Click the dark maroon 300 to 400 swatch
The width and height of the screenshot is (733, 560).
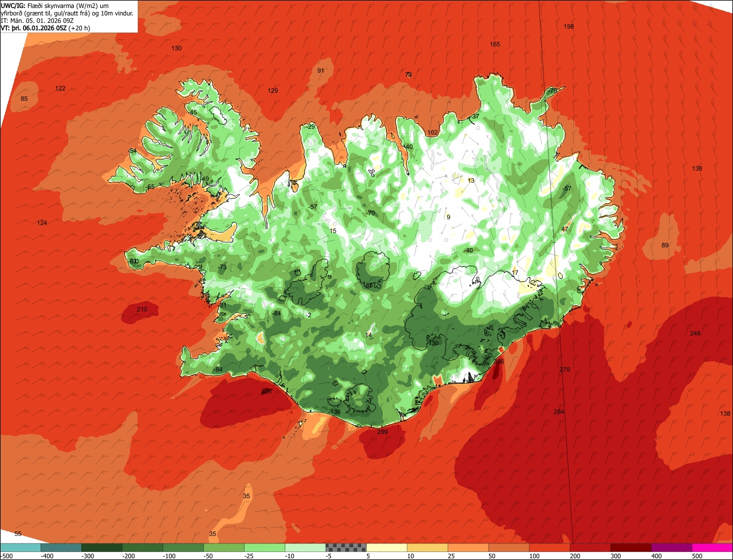(x=631, y=547)
